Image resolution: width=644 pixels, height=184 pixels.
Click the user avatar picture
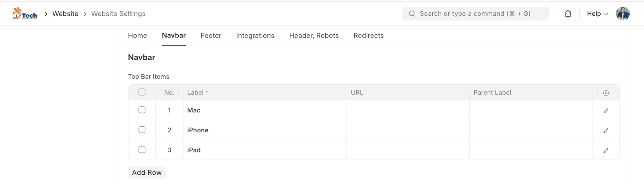tap(622, 13)
